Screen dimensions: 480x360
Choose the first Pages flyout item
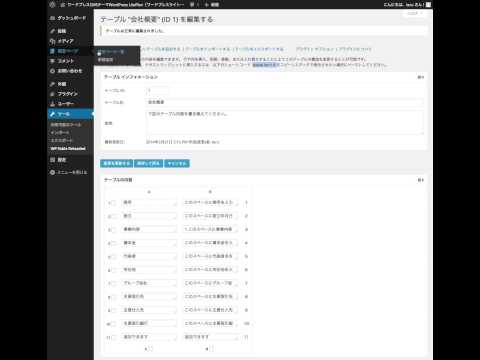click(x=111, y=52)
